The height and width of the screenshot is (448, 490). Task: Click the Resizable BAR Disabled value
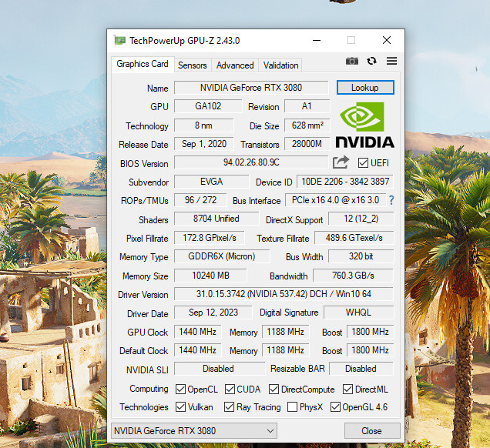[361, 369]
